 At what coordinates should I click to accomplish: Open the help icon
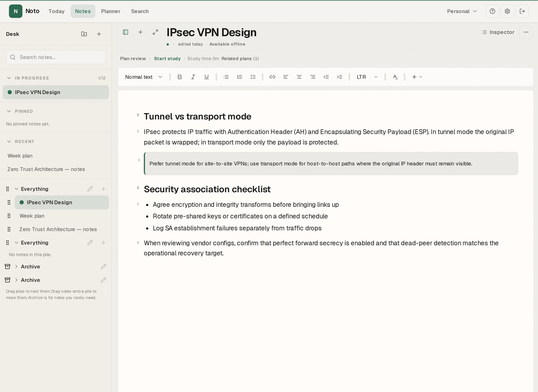click(492, 11)
